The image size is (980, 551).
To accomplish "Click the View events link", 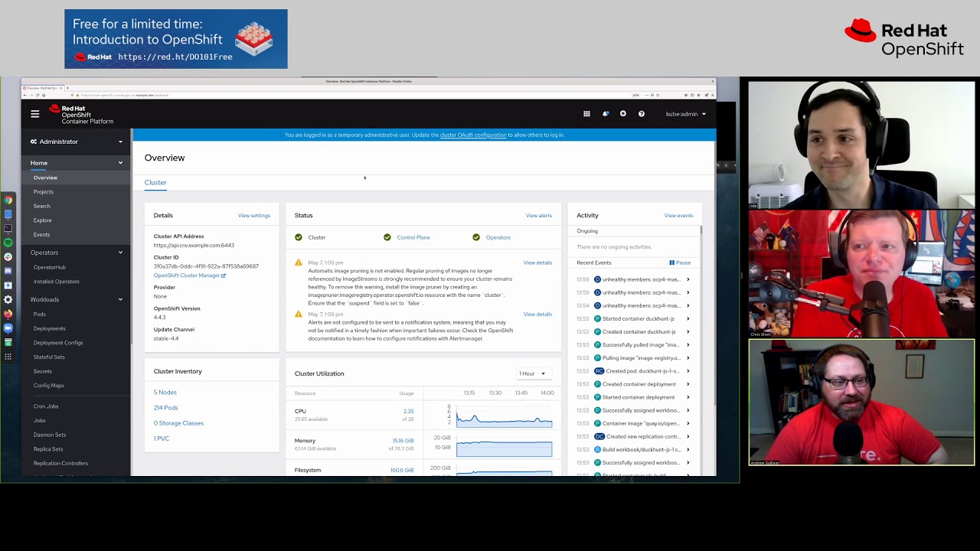I will point(678,216).
